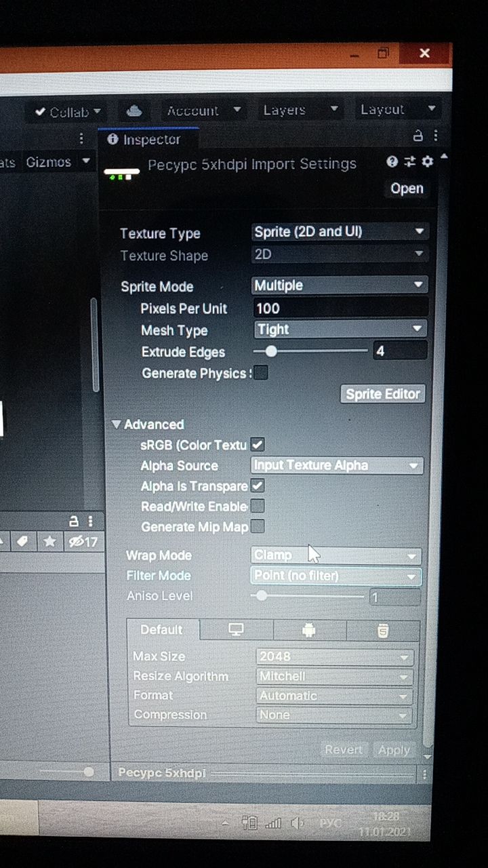Open the Layers dropdown menu
The image size is (488, 868).
click(300, 110)
